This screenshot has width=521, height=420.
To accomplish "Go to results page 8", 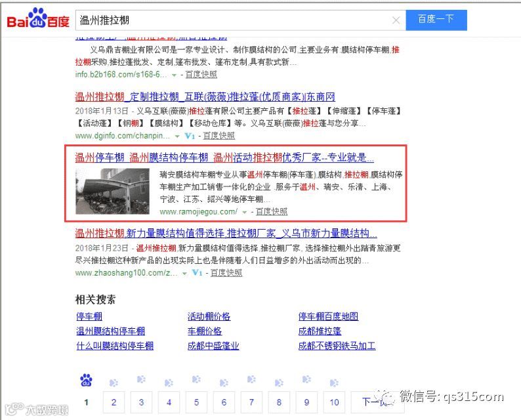I will point(279,402).
